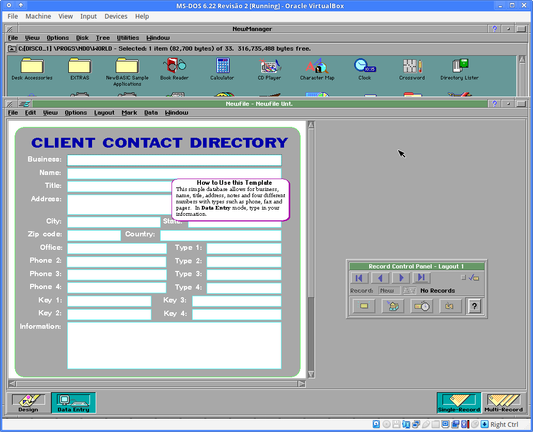Open the VirtualBox Devices menu
Viewport: 533px width, 432px height.
click(x=116, y=16)
